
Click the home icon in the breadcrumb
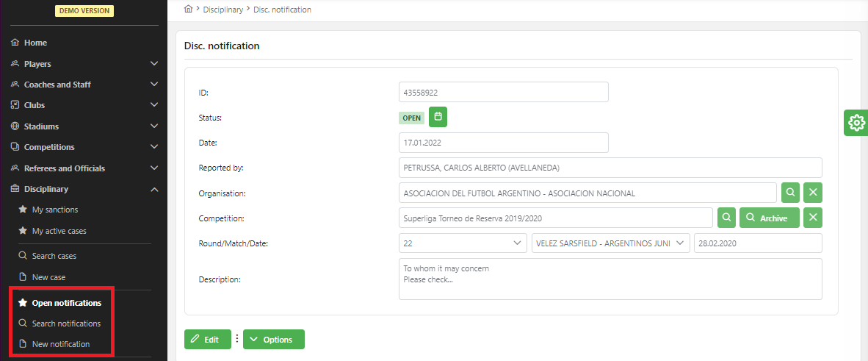[188, 10]
